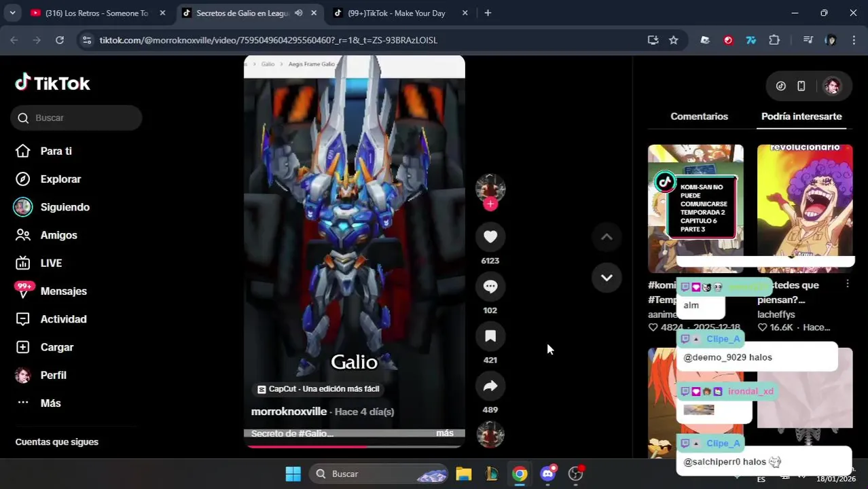Go to previous video with up chevron
Screen dimensions: 868x489
pos(607,237)
